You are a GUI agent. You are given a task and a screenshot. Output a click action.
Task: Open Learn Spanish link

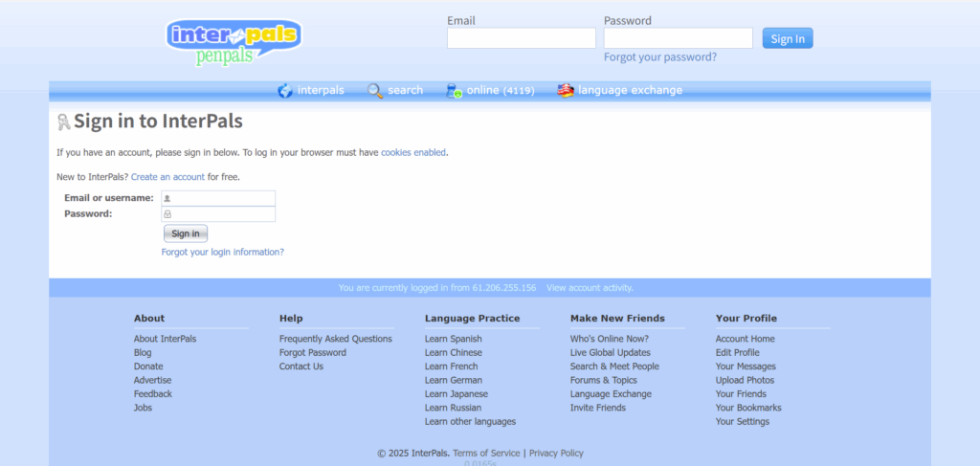click(x=453, y=339)
